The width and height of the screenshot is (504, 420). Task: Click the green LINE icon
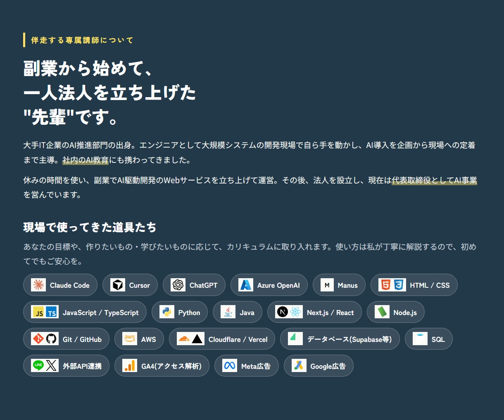point(38,365)
